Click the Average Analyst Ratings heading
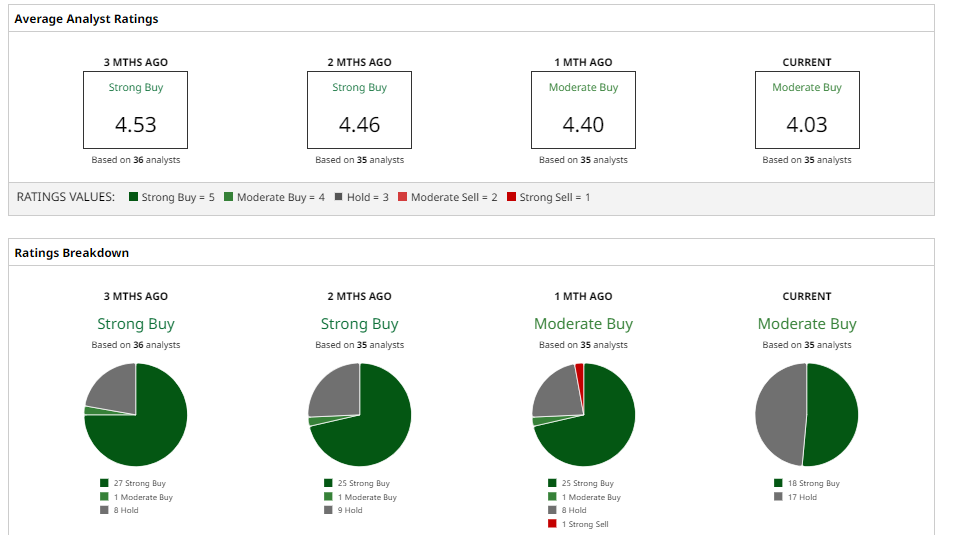 pyautogui.click(x=86, y=19)
